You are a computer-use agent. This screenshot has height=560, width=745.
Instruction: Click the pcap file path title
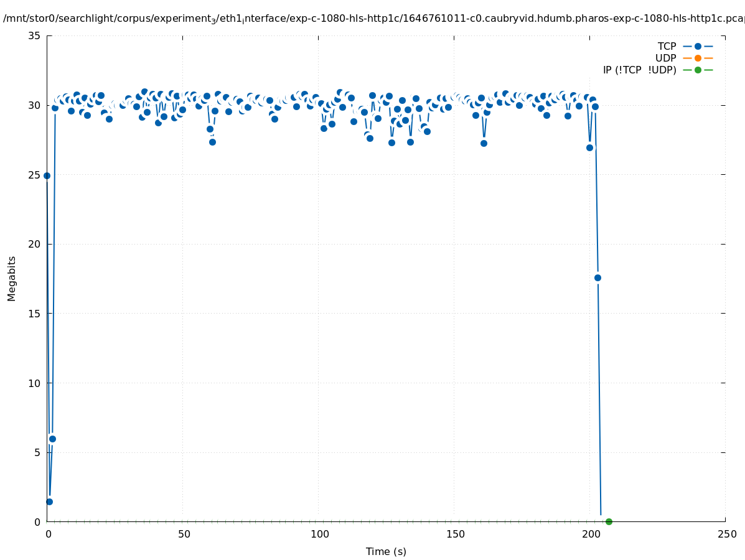pyautogui.click(x=373, y=19)
